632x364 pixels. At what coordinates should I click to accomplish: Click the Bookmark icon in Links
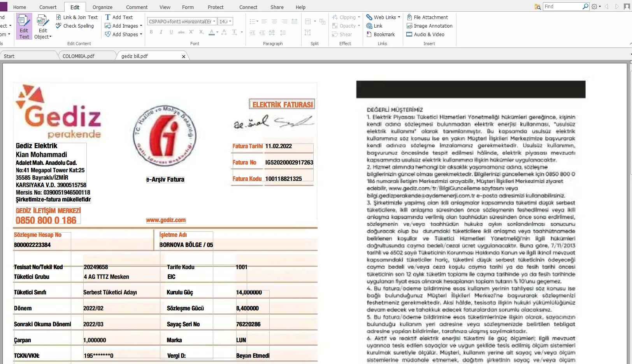tap(369, 34)
